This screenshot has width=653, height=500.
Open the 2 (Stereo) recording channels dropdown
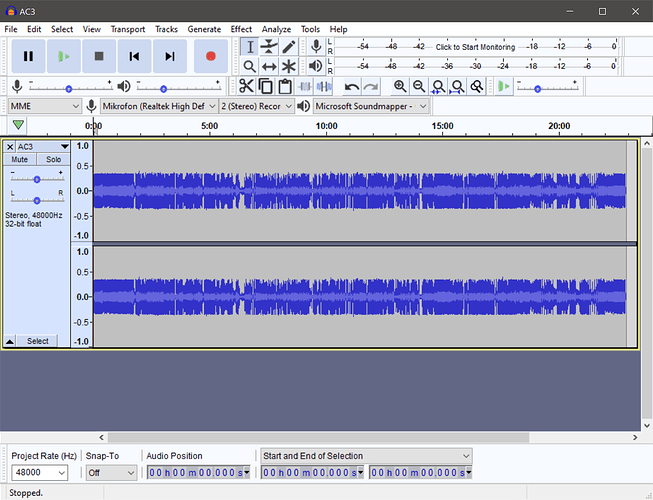click(x=256, y=106)
